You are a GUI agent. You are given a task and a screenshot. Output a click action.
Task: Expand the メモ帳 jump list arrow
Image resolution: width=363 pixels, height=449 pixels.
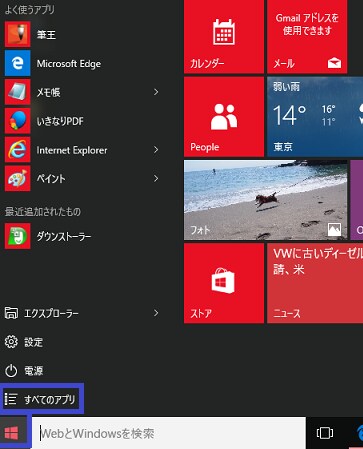coord(156,92)
